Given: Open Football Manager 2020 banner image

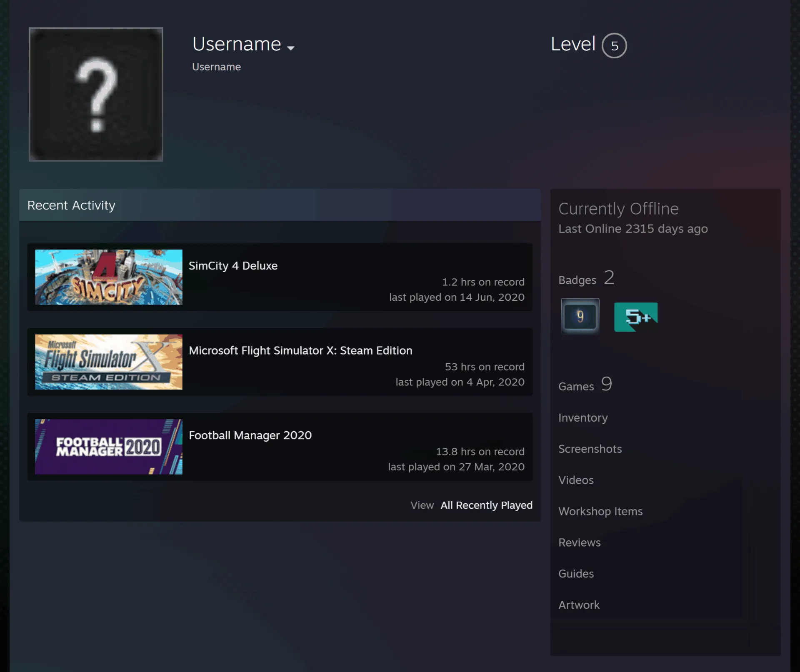Looking at the screenshot, I should (109, 447).
